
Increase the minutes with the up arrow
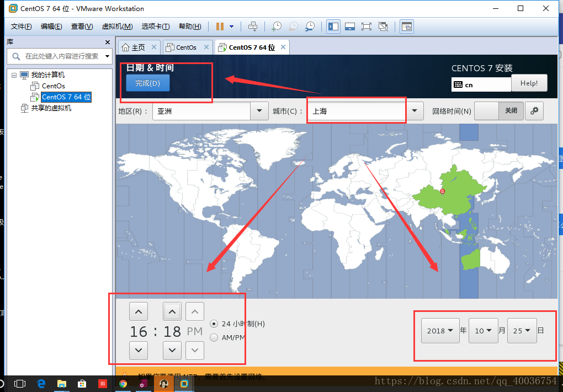[172, 311]
